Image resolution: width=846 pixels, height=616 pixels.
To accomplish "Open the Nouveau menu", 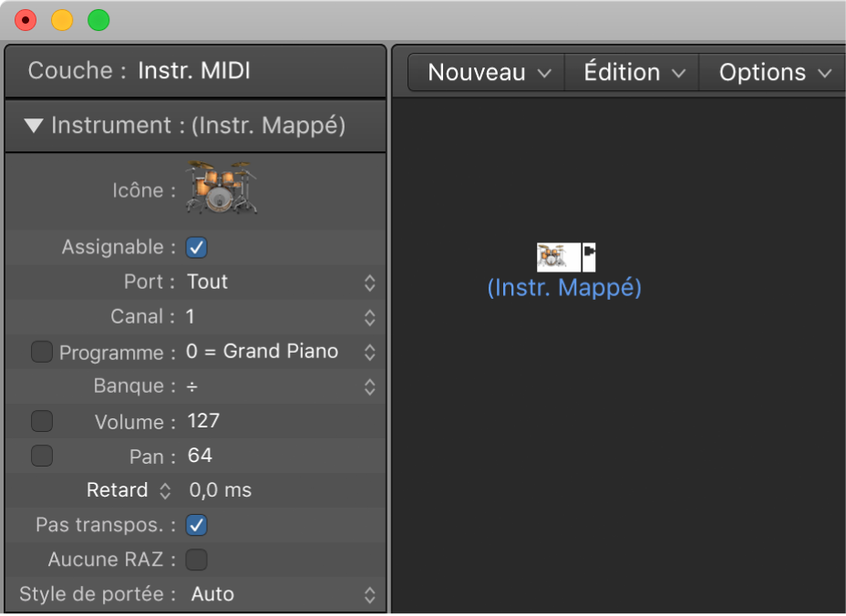I will pyautogui.click(x=489, y=73).
